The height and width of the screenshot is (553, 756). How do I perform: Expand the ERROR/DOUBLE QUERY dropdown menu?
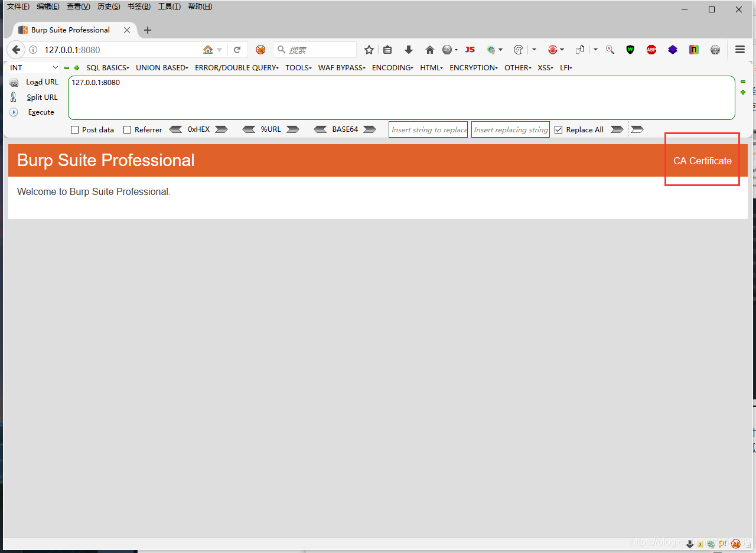(237, 68)
